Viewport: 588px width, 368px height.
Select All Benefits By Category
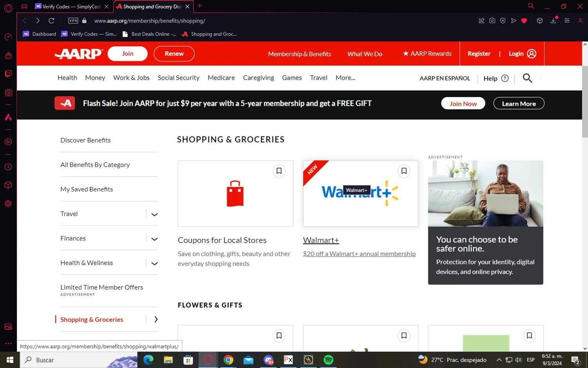coord(95,165)
